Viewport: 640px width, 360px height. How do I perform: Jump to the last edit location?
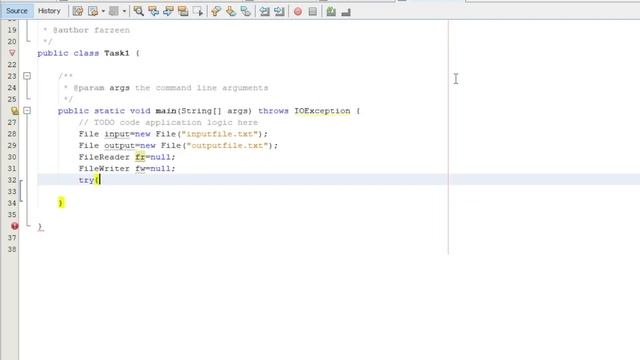[x=78, y=11]
